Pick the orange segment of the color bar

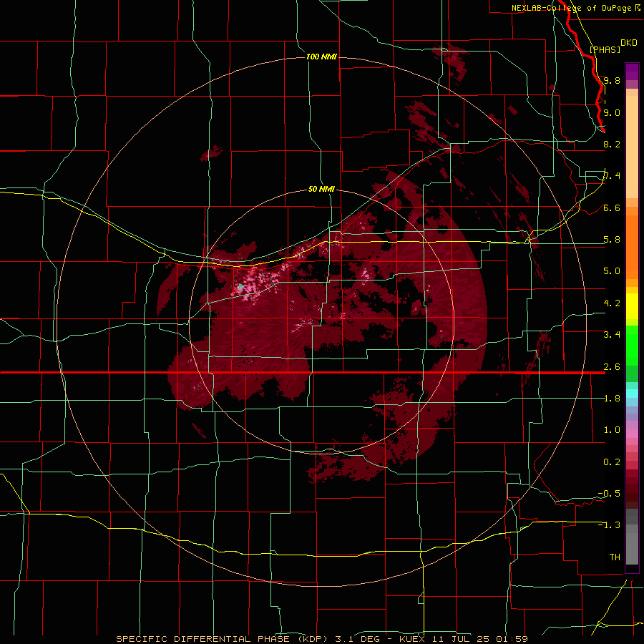[x=632, y=247]
